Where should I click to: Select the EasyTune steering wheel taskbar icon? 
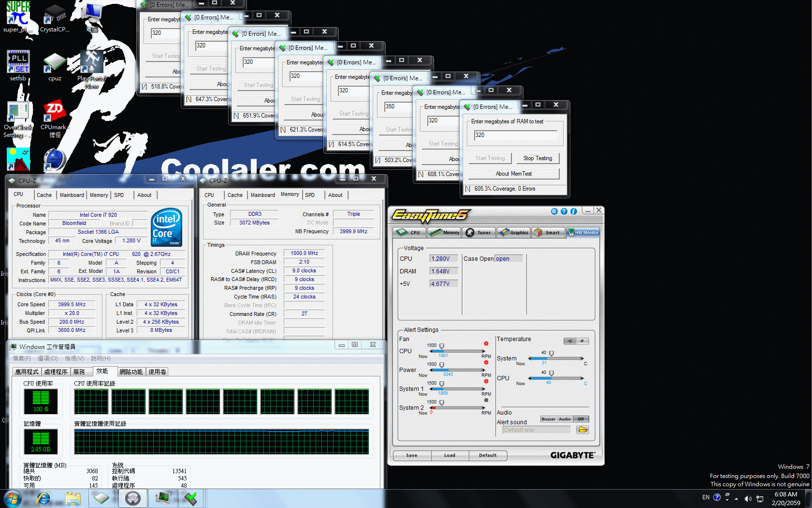(132, 498)
